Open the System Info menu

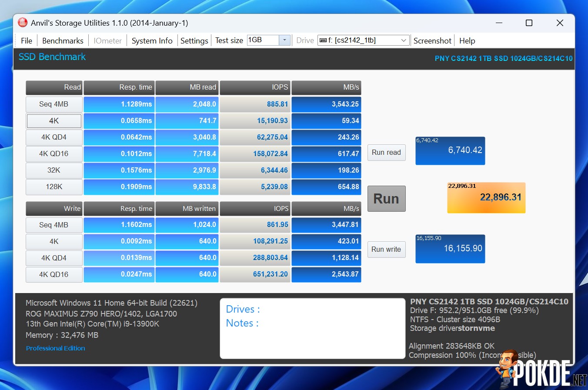pyautogui.click(x=152, y=40)
